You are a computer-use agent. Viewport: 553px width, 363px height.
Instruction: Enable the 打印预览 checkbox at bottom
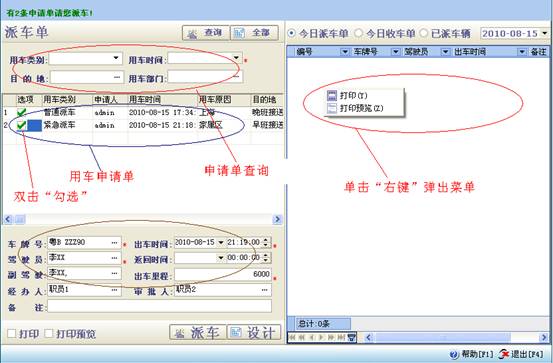[49, 333]
